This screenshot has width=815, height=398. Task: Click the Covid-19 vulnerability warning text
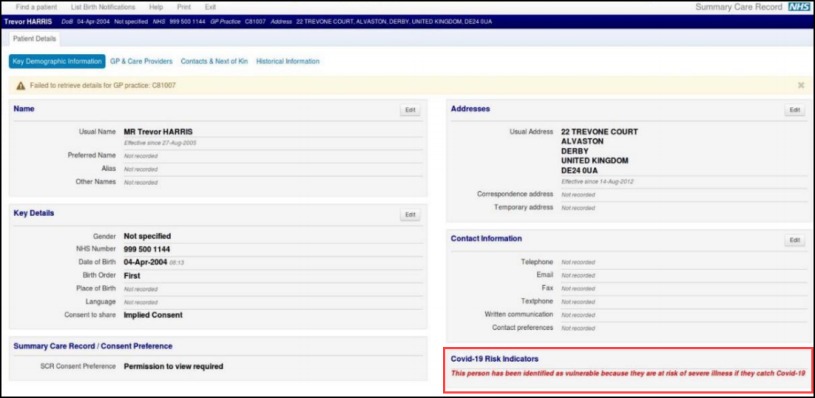628,373
